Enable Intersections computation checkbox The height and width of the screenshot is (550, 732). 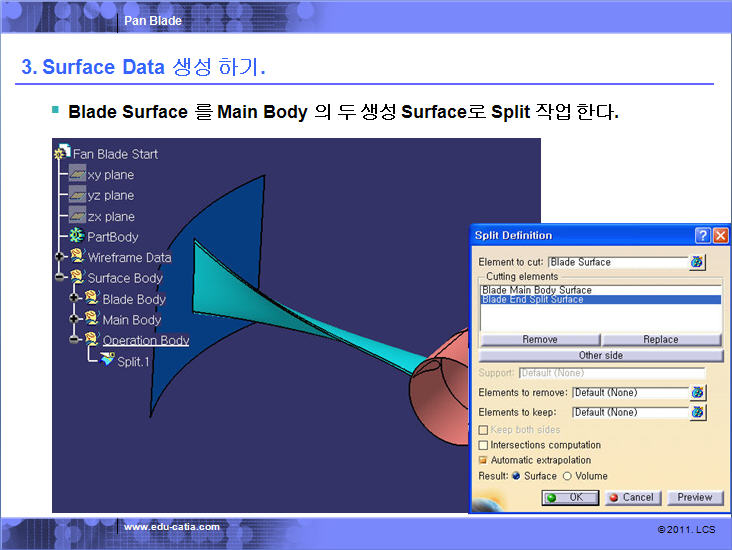(x=484, y=445)
